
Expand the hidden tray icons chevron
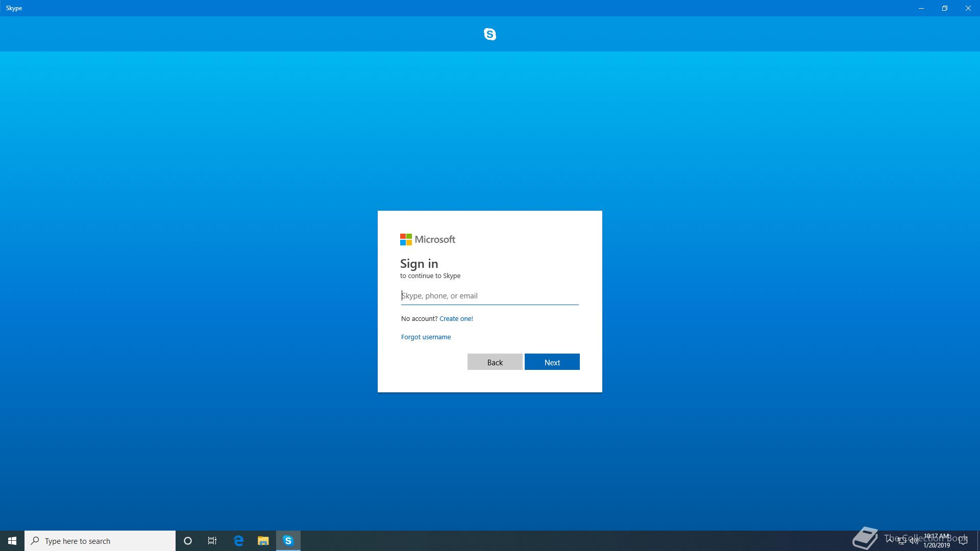point(890,540)
